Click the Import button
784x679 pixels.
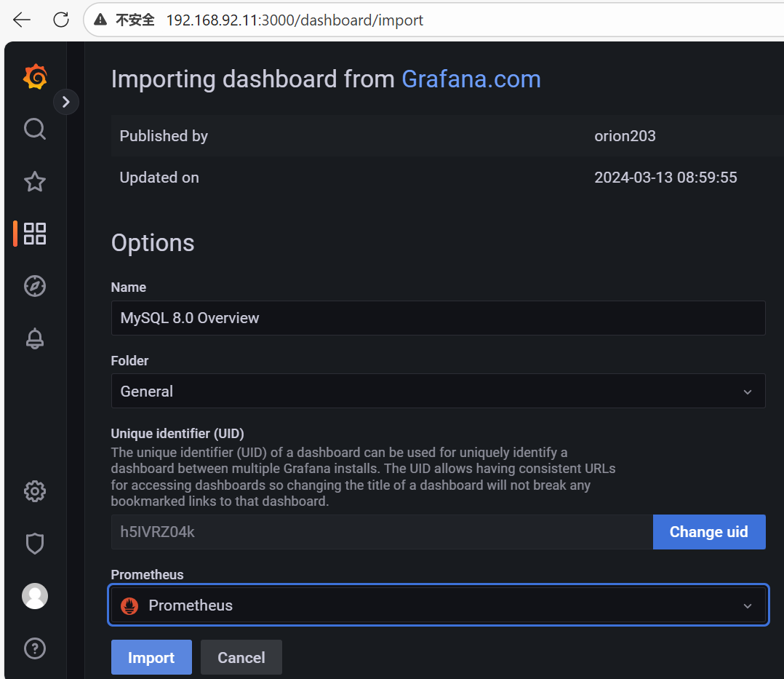click(x=151, y=657)
